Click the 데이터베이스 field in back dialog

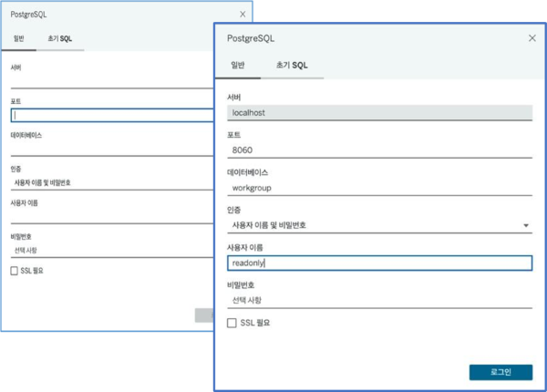click(112, 149)
